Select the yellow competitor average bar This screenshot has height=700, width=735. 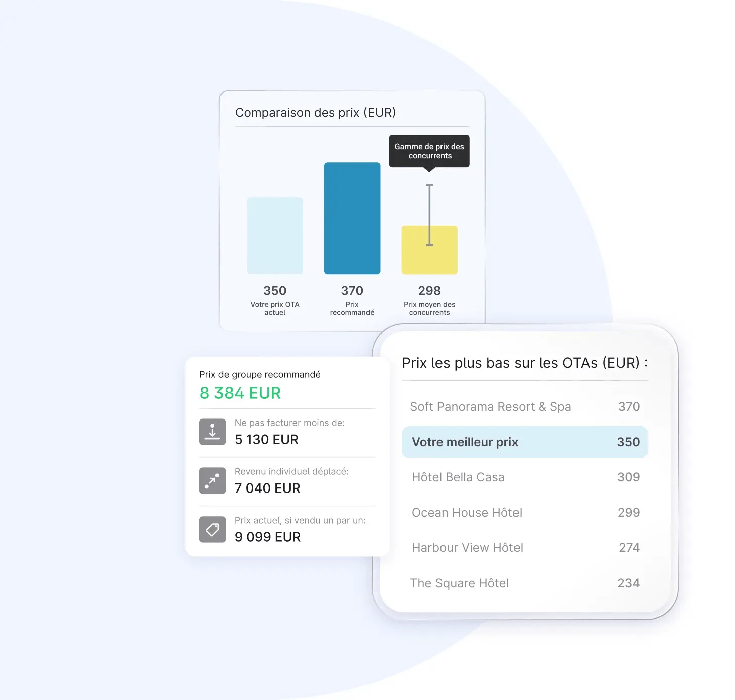coord(429,250)
